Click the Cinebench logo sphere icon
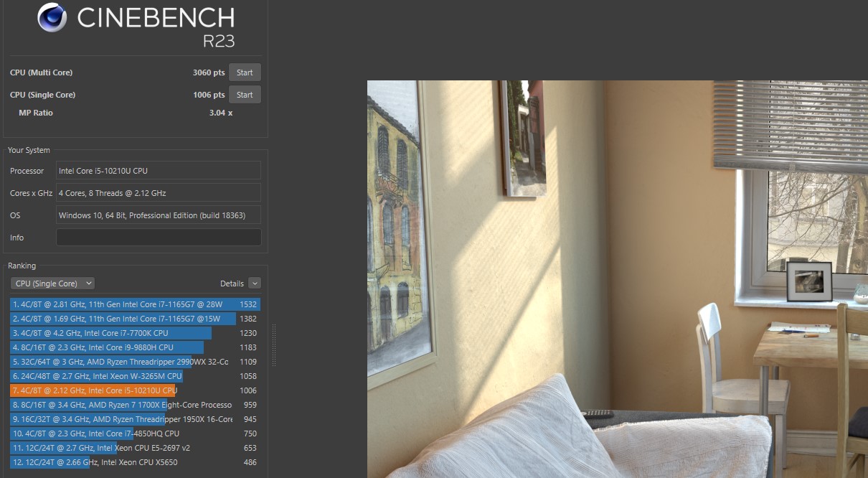This screenshot has height=478, width=868. [x=52, y=18]
